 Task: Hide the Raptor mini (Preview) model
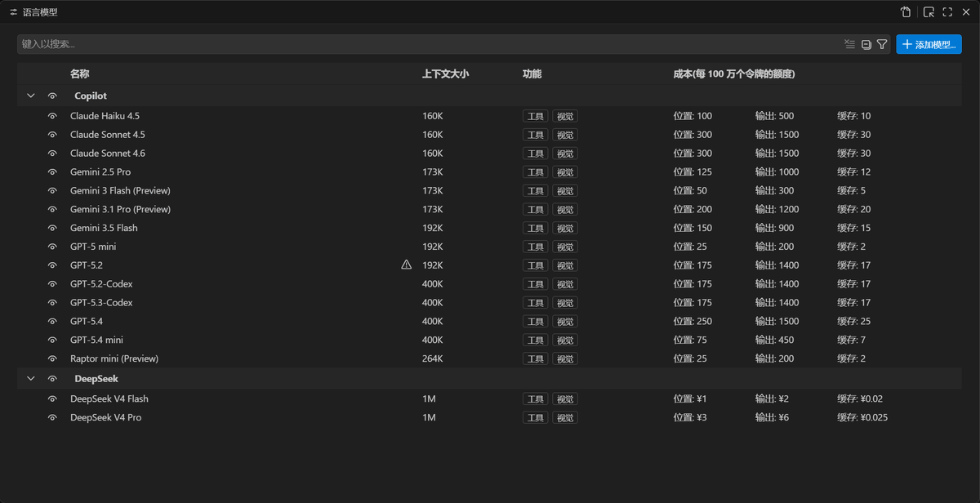coord(52,358)
